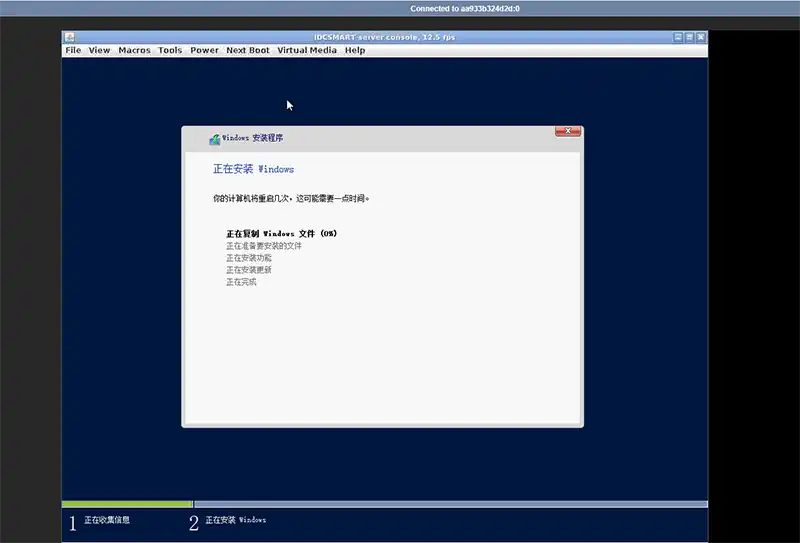The height and width of the screenshot is (543, 800).
Task: Click the step 1 '正在收集信息' label
Action: point(107,520)
